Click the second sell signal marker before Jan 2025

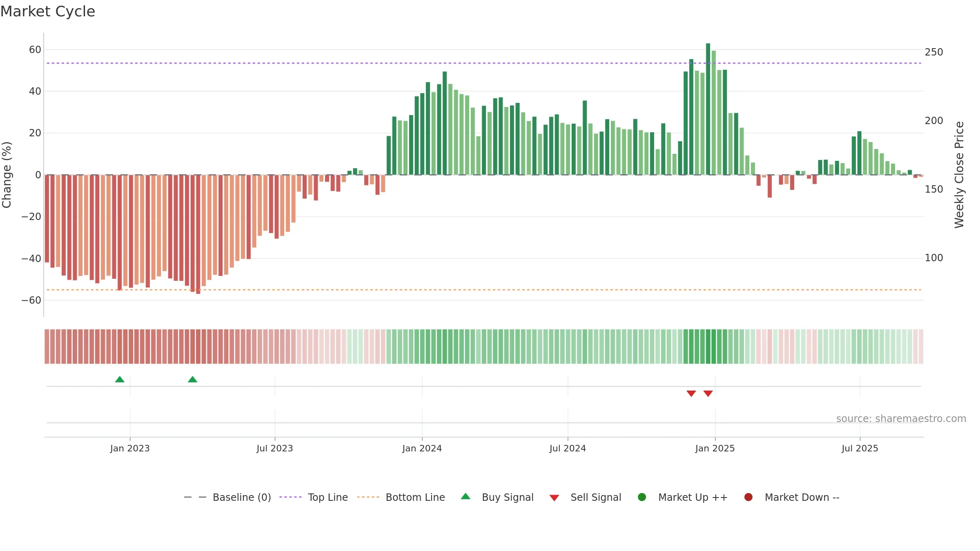click(x=708, y=393)
